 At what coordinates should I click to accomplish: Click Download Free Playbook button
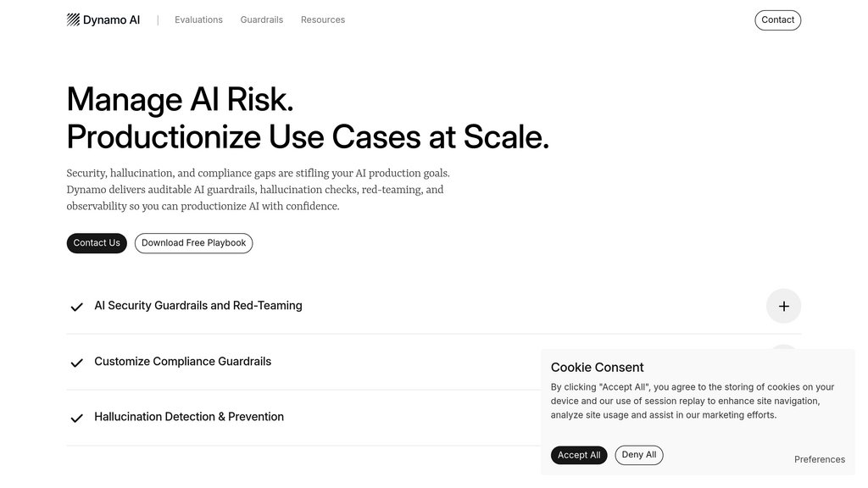click(193, 243)
